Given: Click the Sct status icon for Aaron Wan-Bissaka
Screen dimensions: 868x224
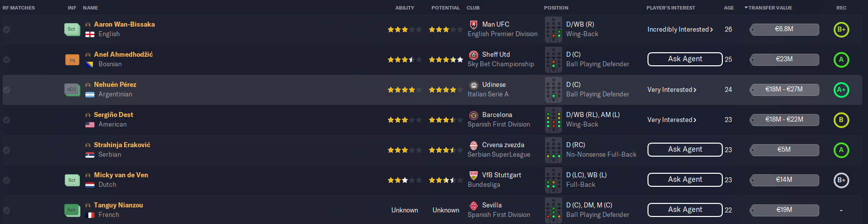Looking at the screenshot, I should point(72,29).
